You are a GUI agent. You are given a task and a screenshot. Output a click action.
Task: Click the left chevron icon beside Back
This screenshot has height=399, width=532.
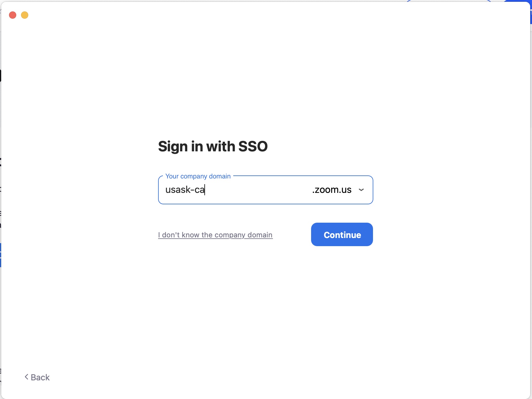[26, 377]
